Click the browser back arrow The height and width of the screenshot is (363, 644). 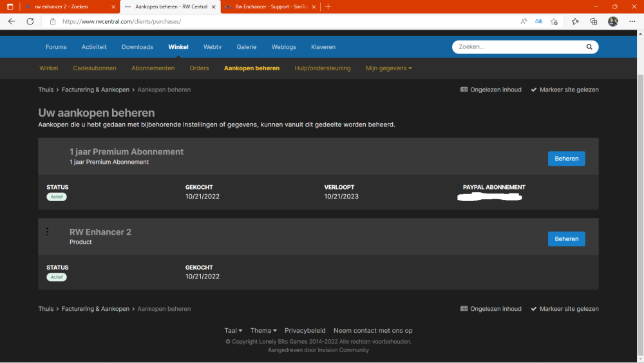click(12, 21)
